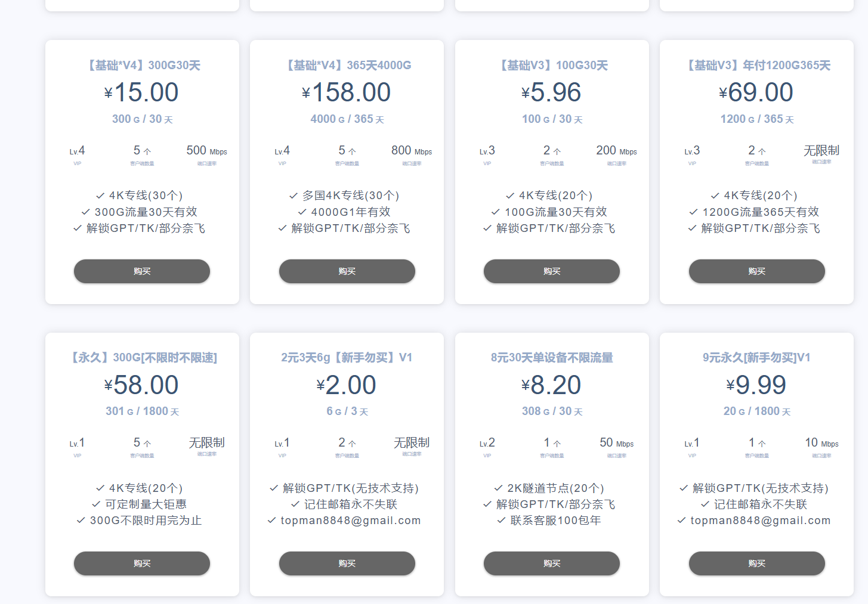Click the 【基础V3】年付1200G365天 heading

(x=758, y=66)
